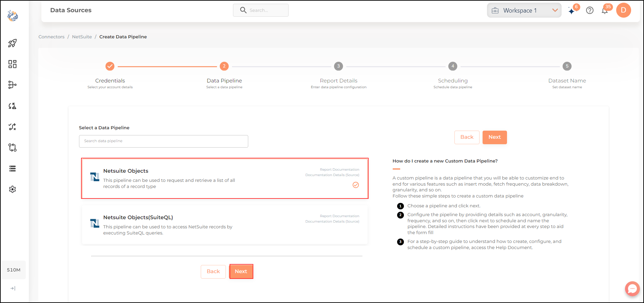Click the search magnifier icon in header
The image size is (644, 303).
click(x=243, y=10)
